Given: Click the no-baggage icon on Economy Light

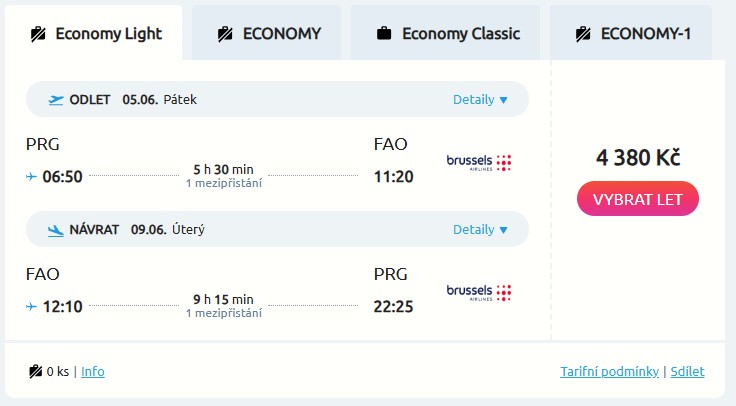Looking at the screenshot, I should point(39,34).
